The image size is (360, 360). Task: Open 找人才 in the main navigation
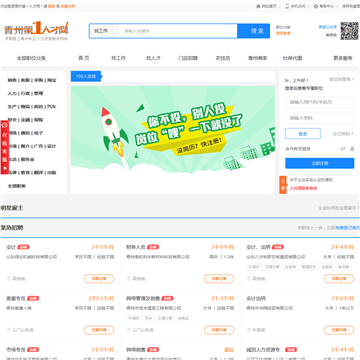pos(153,58)
